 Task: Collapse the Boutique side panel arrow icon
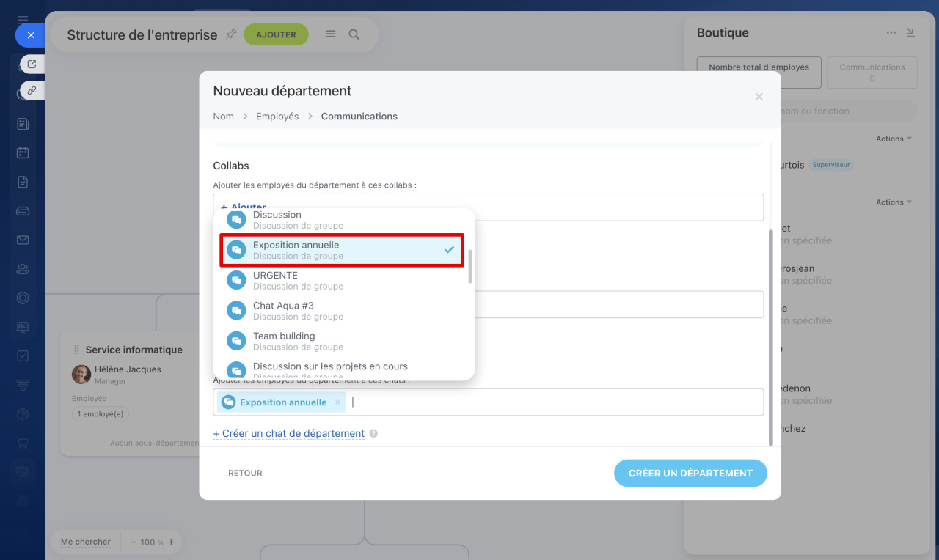(x=910, y=32)
